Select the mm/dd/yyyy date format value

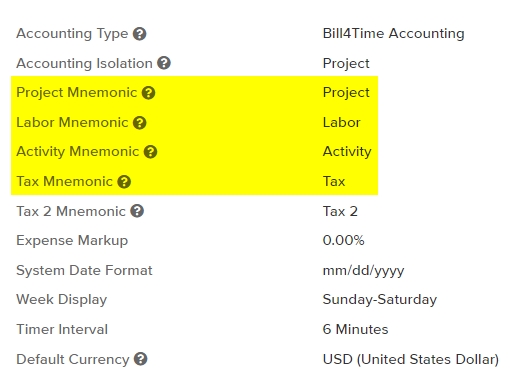pyautogui.click(x=363, y=270)
